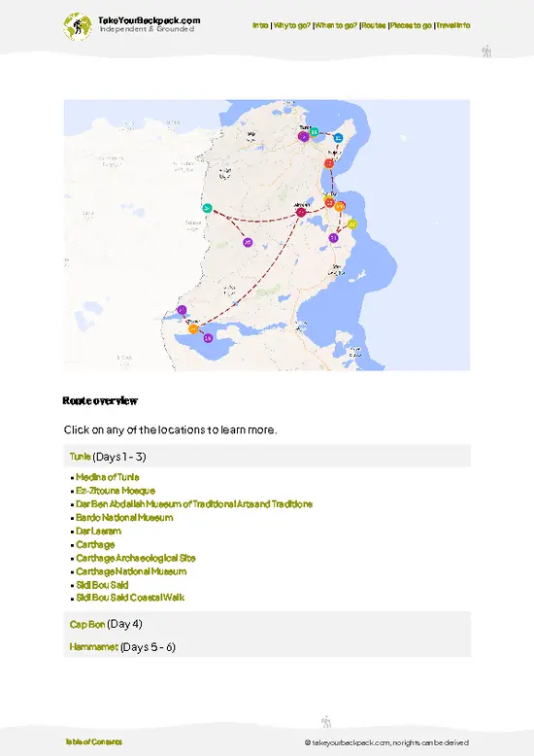Open the Intro navigation link
The height and width of the screenshot is (756, 534).
pyautogui.click(x=261, y=25)
